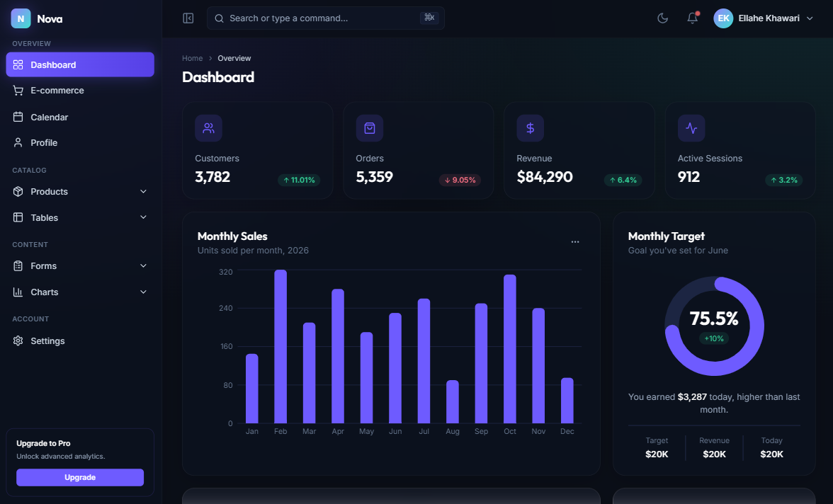Click the $84,290 revenue value

pos(545,177)
